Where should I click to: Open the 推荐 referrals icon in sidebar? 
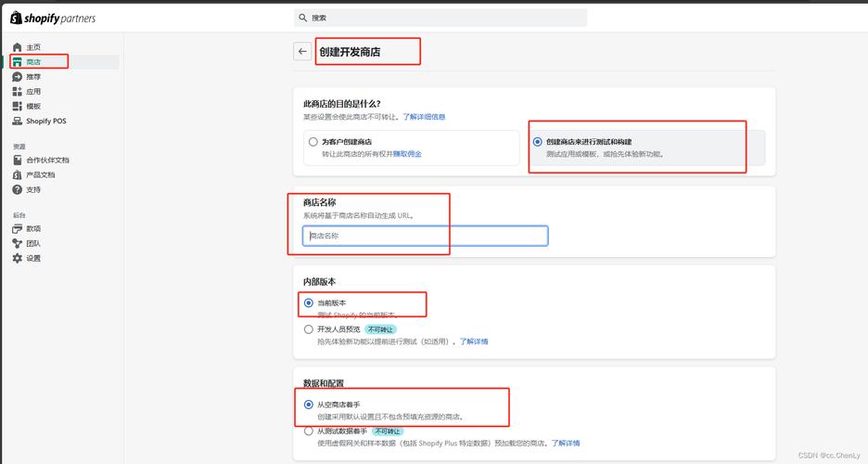click(17, 77)
